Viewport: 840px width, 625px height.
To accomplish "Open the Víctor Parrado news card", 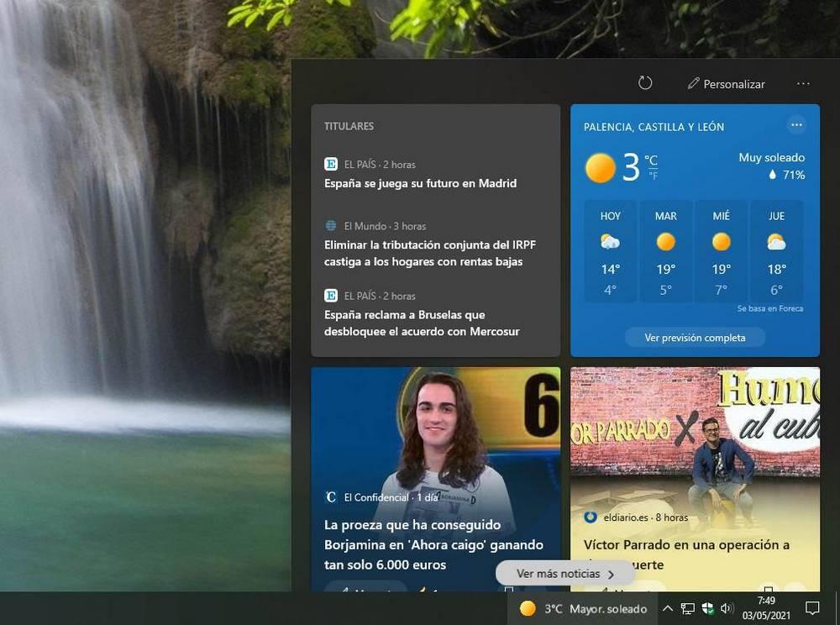I will click(695, 480).
